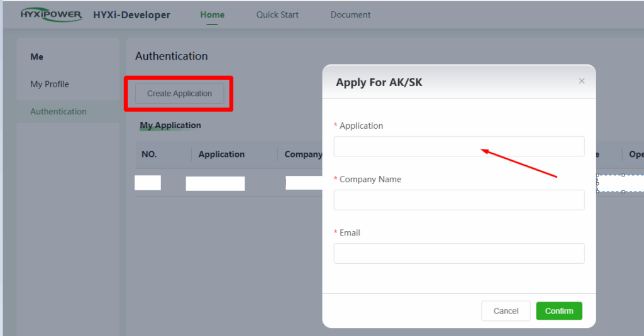Image resolution: width=644 pixels, height=336 pixels.
Task: Click into the Company Name field
Action: pos(458,200)
